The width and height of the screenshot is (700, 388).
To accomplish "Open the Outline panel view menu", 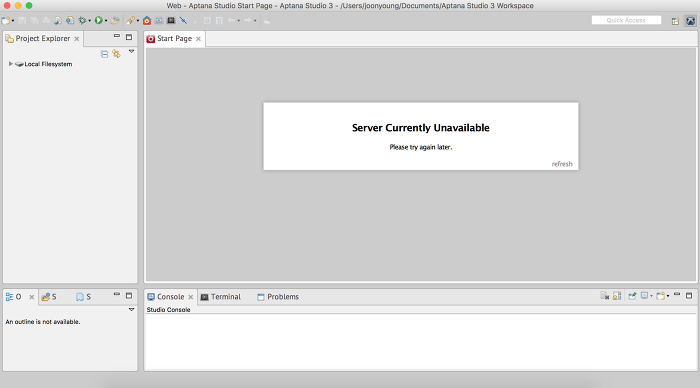I will click(131, 309).
